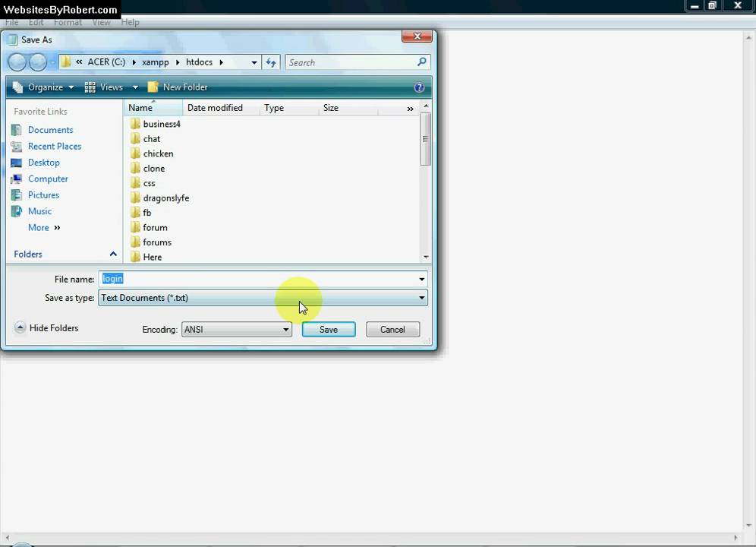Viewport: 756px width, 547px height.
Task: Click the chicken folder icon
Action: point(135,153)
